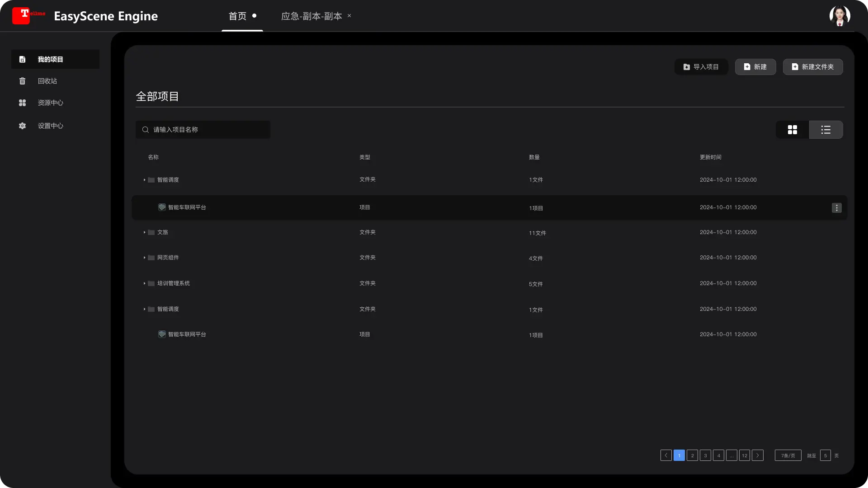Click the 导入项目 button
This screenshot has width=868, height=488.
tap(701, 67)
